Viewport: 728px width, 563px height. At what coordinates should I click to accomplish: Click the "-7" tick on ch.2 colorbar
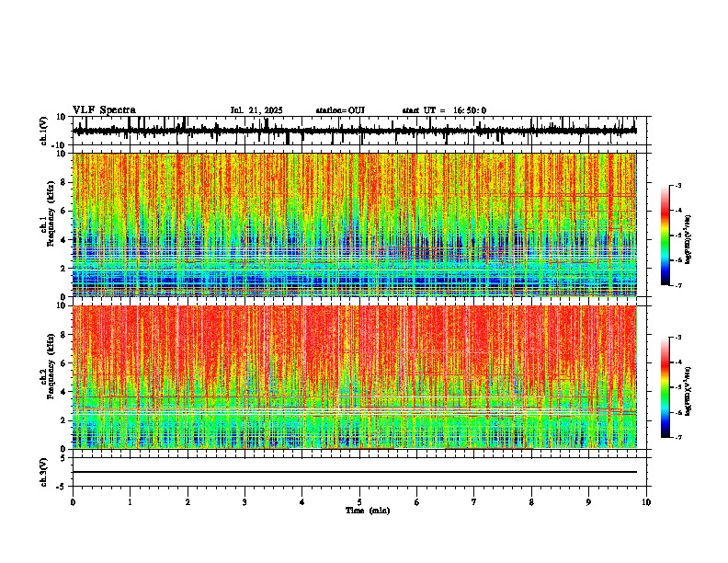click(677, 438)
